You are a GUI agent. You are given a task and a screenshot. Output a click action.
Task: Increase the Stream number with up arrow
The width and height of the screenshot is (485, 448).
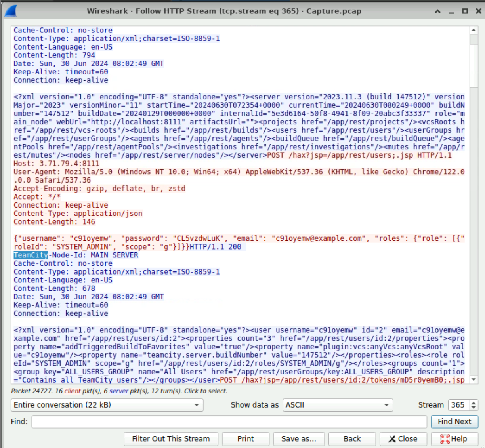474,402
